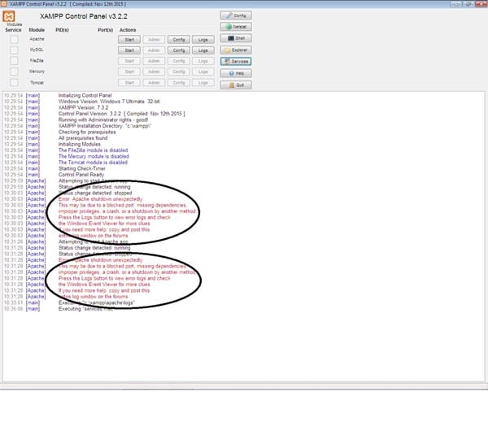Screen dimensions: 488x448
Task: Click the XAMPP orange logo icon
Action: (x=9, y=16)
